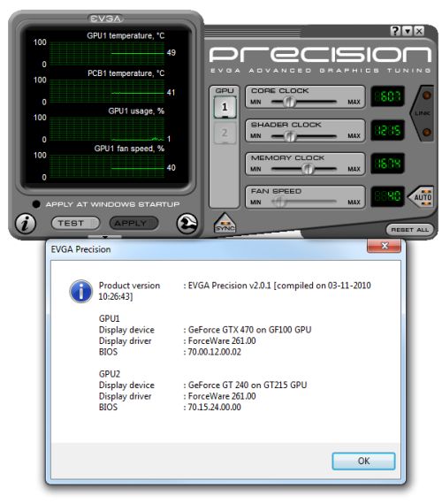442x504 pixels.
Task: Click the top LINK indicator light
Action: coord(427,95)
